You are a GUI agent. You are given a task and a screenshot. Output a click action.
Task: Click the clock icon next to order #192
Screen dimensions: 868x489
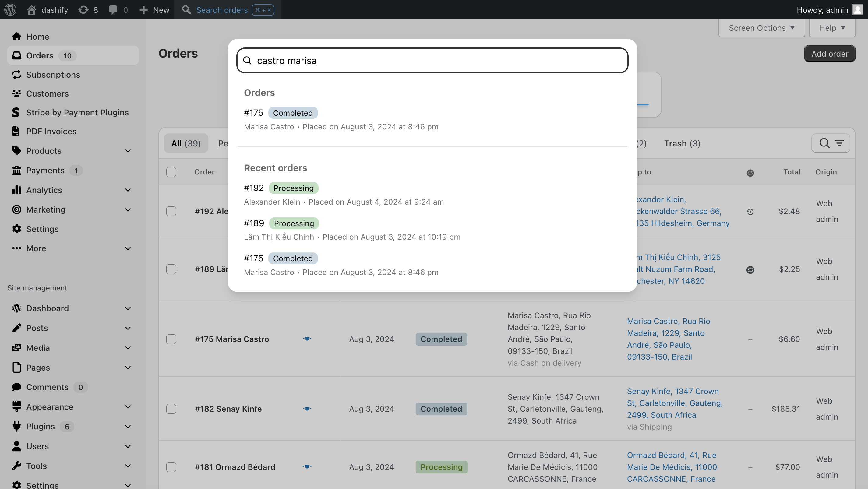click(x=750, y=212)
